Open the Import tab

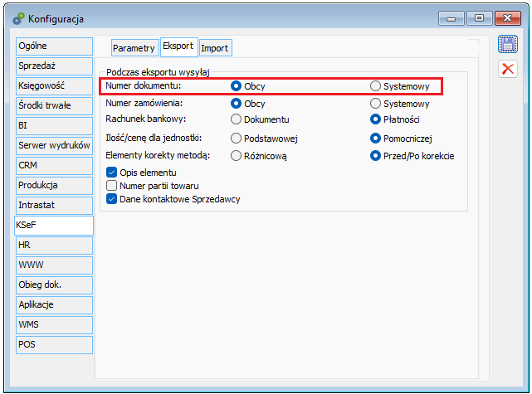coord(214,48)
